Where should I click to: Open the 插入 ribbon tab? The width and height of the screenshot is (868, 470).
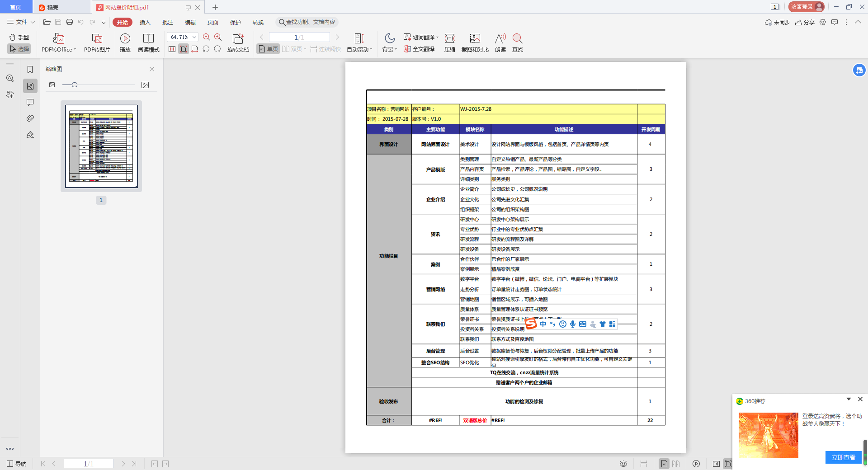tap(145, 22)
